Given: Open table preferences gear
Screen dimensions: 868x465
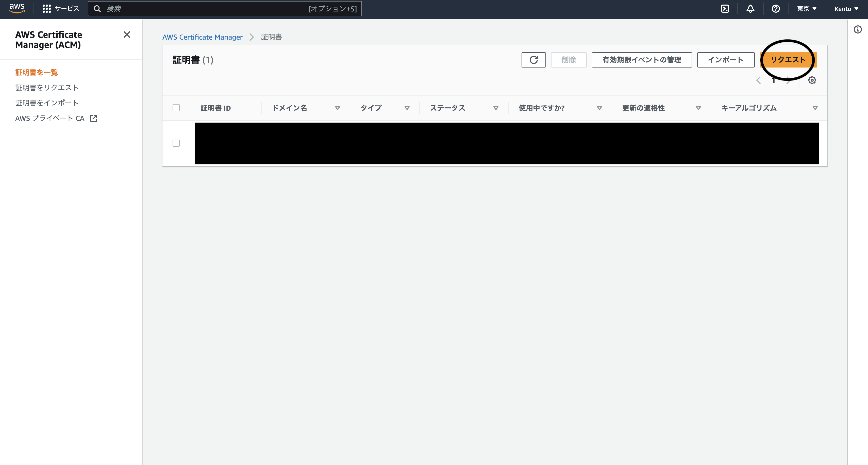Looking at the screenshot, I should (812, 80).
